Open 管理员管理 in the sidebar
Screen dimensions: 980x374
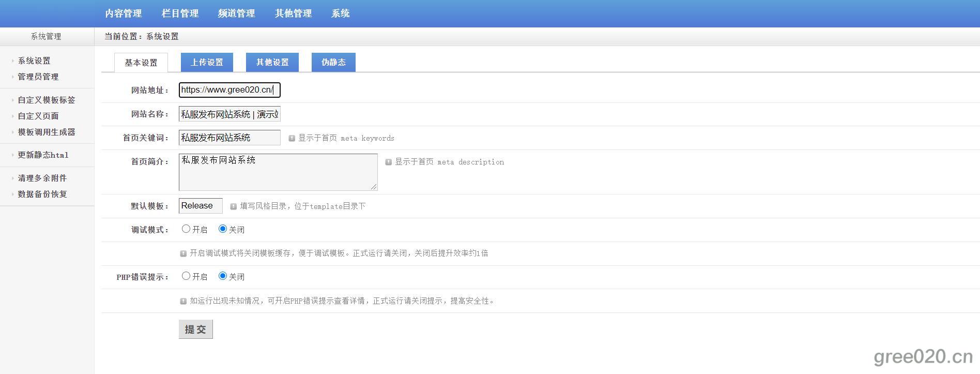pyautogui.click(x=38, y=77)
